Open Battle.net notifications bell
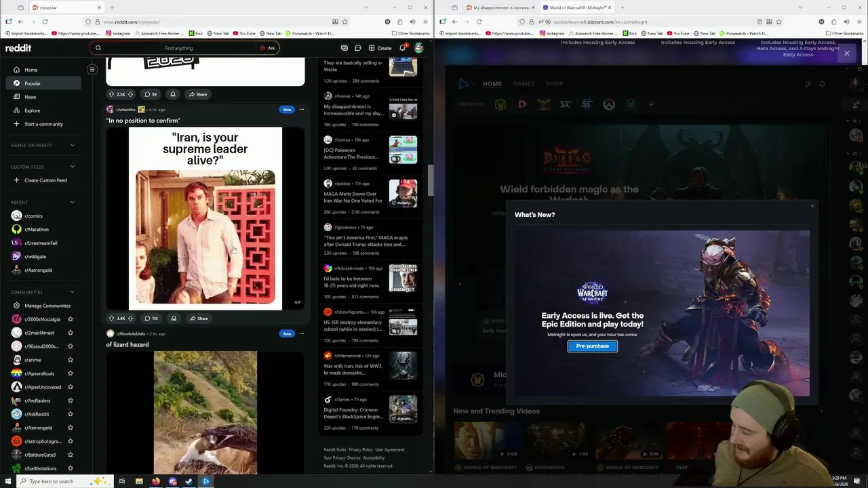The width and height of the screenshot is (868, 488). click(x=822, y=84)
